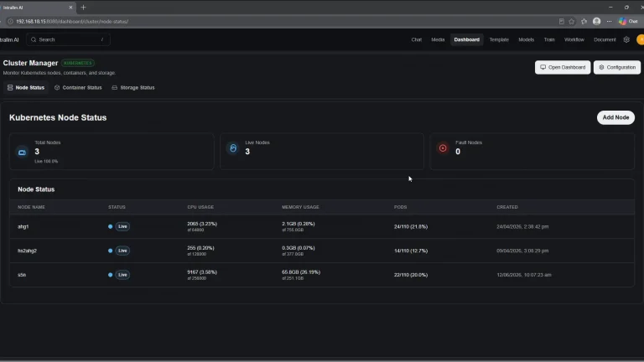This screenshot has width=644, height=362.
Task: Open a new browser tab
Action: pos(83,8)
